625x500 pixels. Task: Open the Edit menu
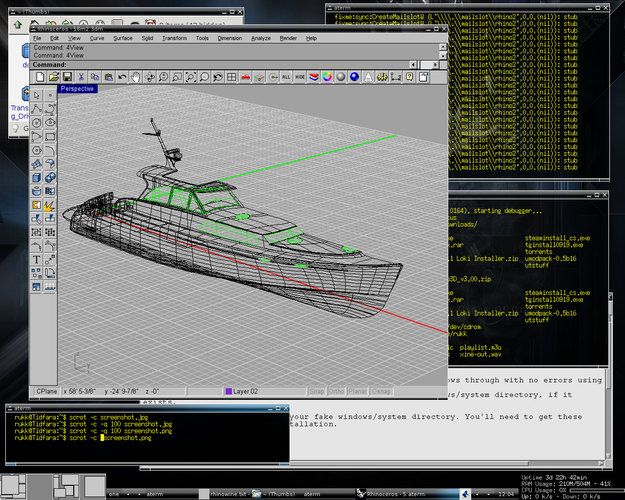coord(55,38)
